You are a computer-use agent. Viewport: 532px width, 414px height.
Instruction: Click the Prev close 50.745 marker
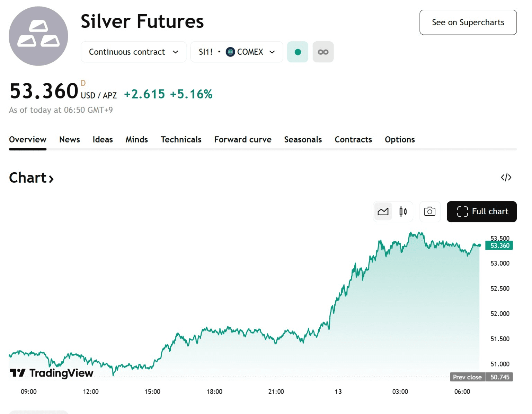tap(481, 377)
